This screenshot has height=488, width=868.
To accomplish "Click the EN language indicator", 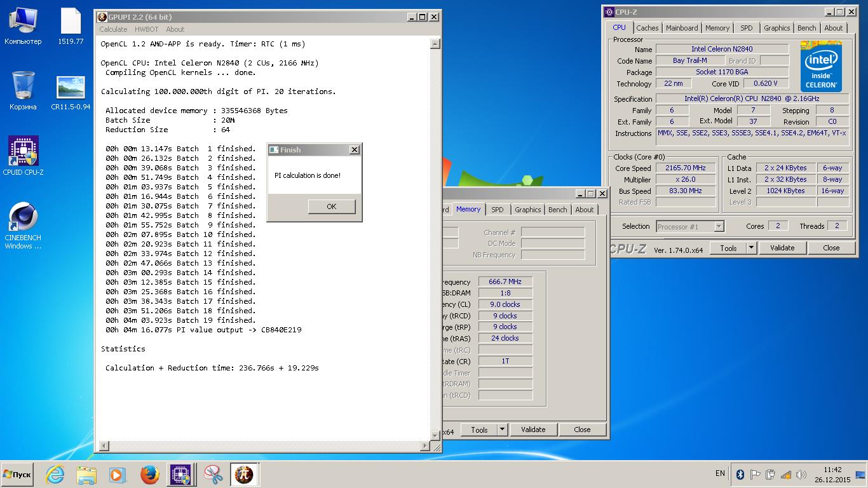I will point(720,473).
